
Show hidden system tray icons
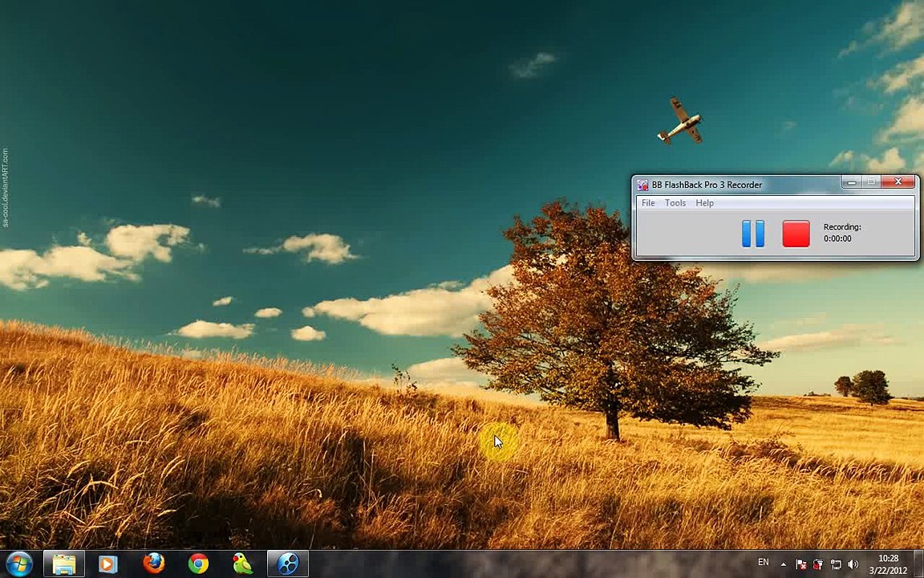[783, 564]
